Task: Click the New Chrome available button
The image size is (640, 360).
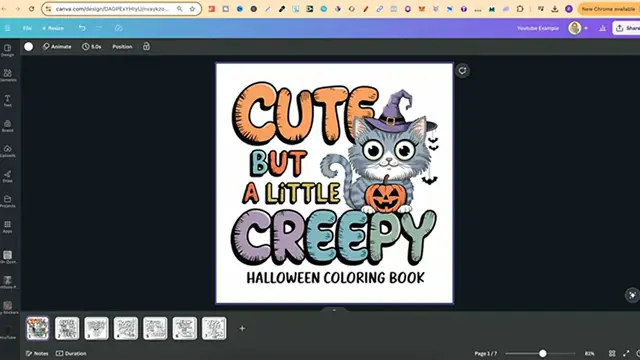Action: click(x=608, y=9)
